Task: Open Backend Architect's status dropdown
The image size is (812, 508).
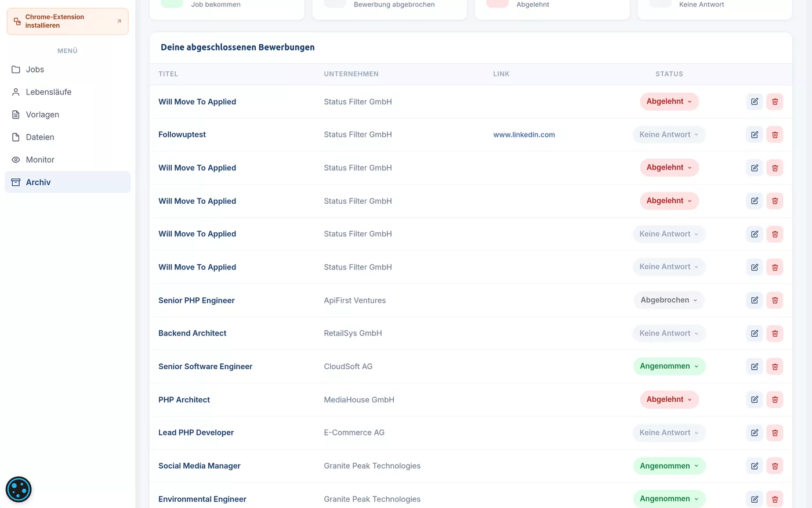Action: coord(669,333)
